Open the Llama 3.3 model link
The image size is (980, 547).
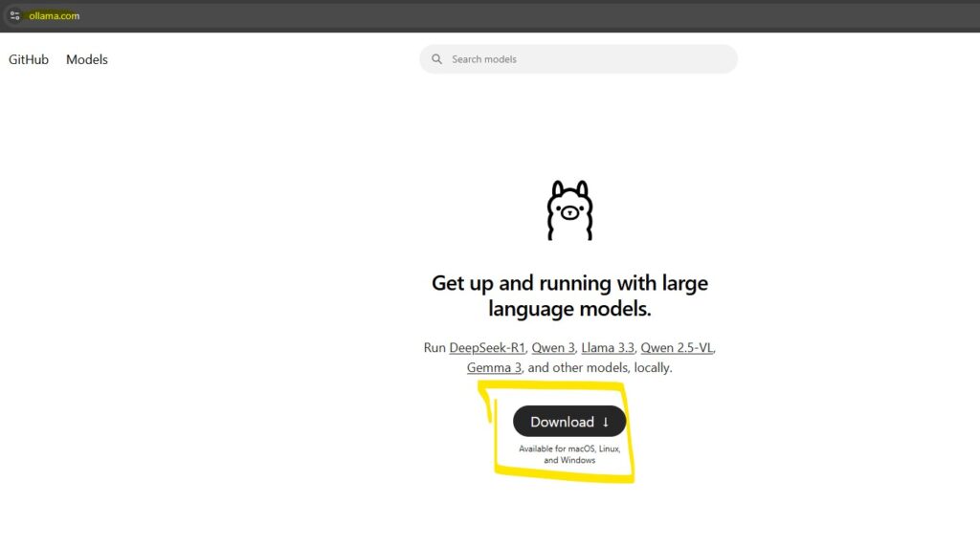[x=607, y=348]
